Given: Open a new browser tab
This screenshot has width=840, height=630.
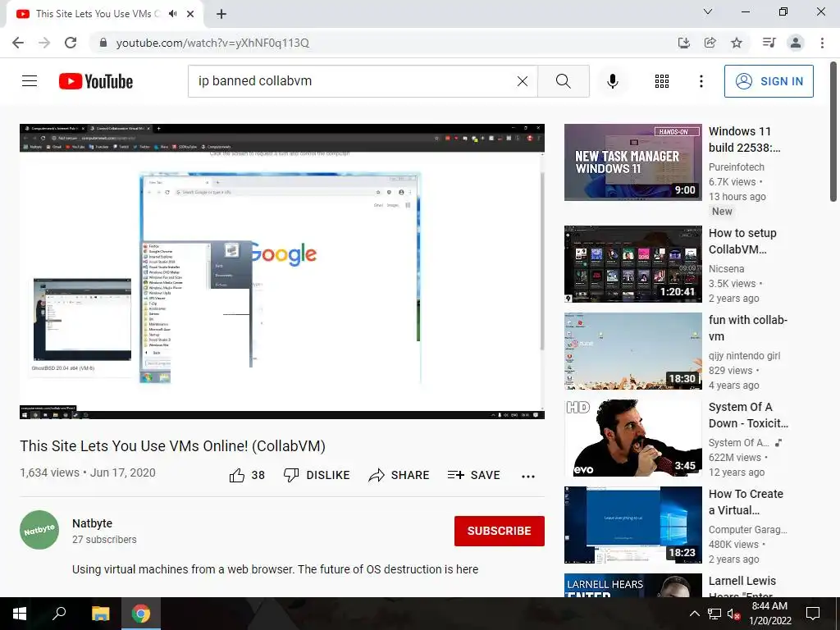Looking at the screenshot, I should pyautogui.click(x=221, y=14).
